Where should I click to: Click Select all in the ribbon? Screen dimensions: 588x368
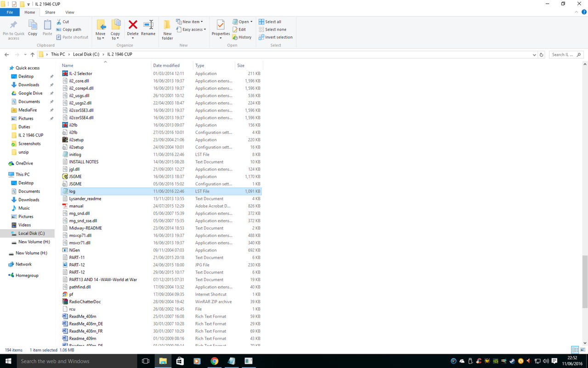[x=270, y=22]
